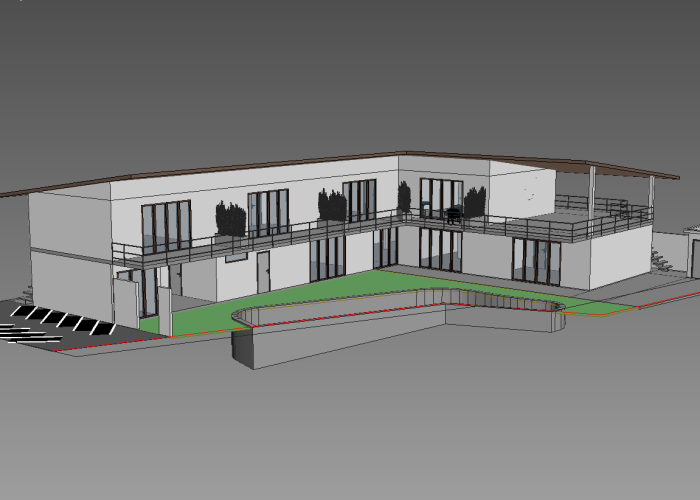Click the leftmost upper-floor glass door
The image size is (700, 500).
[166, 227]
